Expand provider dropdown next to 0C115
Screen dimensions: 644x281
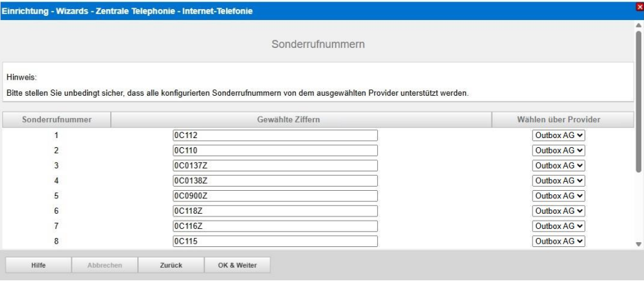pyautogui.click(x=559, y=241)
